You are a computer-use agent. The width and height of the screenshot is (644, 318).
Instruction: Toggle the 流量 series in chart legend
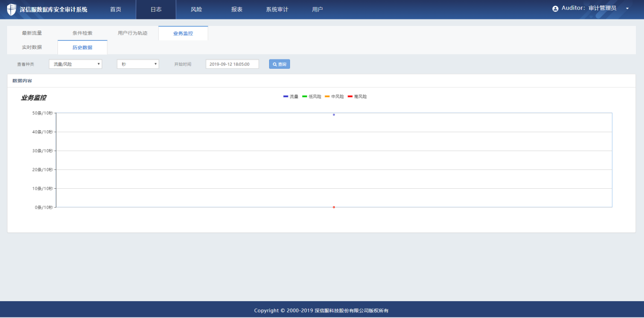(291, 96)
